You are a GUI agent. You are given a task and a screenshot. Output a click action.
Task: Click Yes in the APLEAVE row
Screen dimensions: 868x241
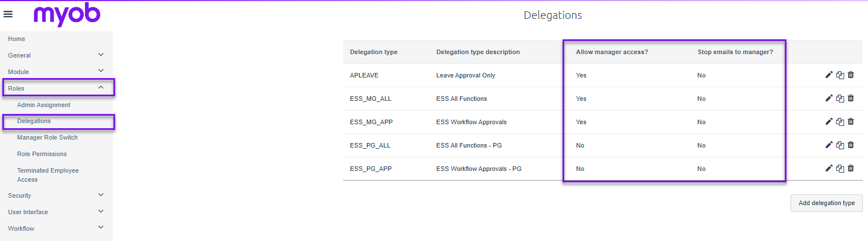coord(581,75)
